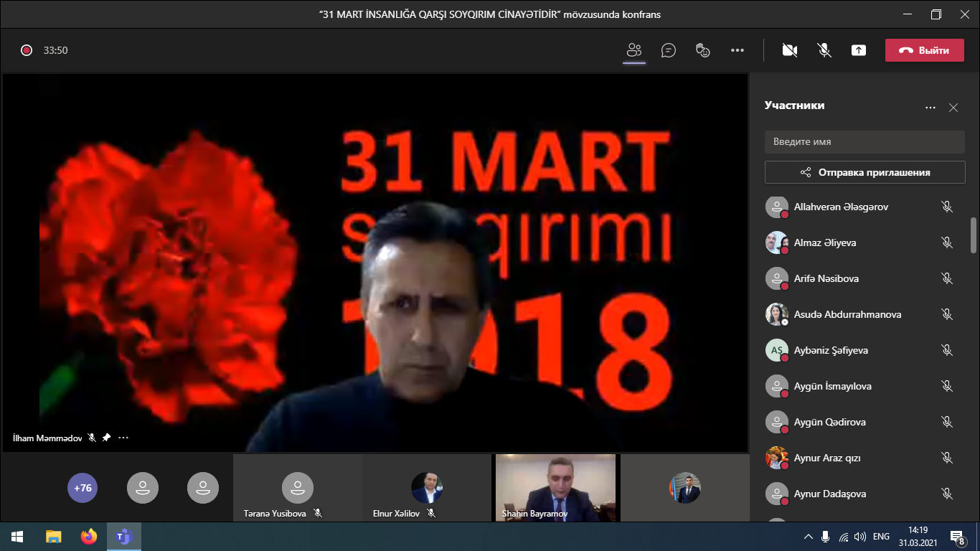Screen dimensions: 980x551
Task: Click the raise hand reactions icon
Action: click(703, 50)
